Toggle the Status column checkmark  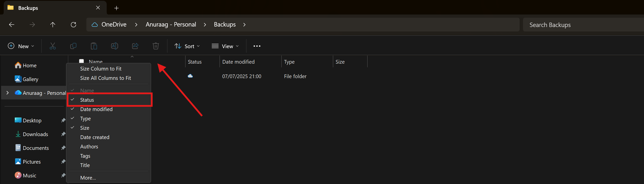pos(109,100)
